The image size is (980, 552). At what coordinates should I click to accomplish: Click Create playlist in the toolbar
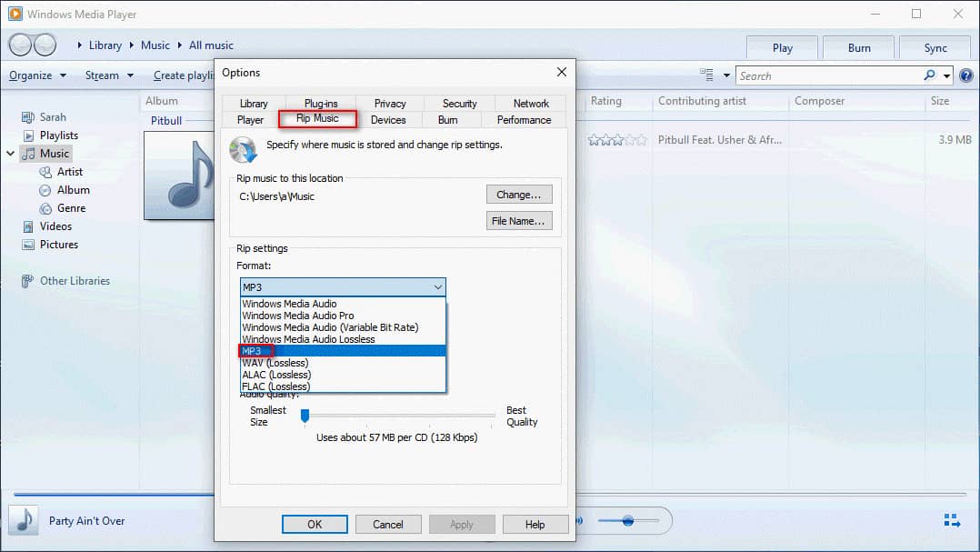[x=183, y=75]
